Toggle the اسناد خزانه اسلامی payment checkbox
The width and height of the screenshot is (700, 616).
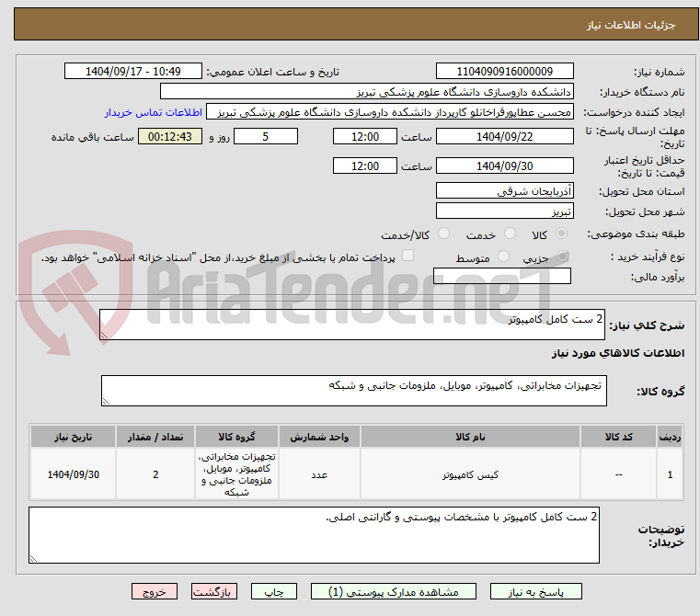tap(408, 255)
